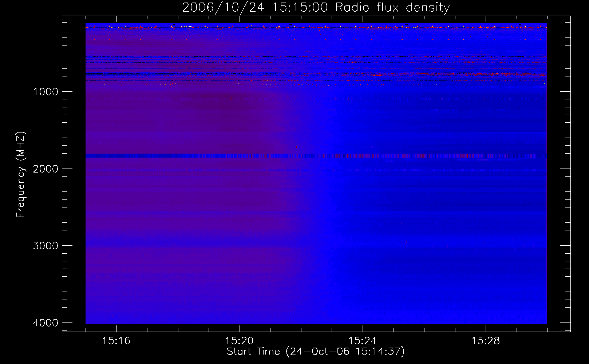Click the 3000 frequency tick label

click(x=46, y=246)
